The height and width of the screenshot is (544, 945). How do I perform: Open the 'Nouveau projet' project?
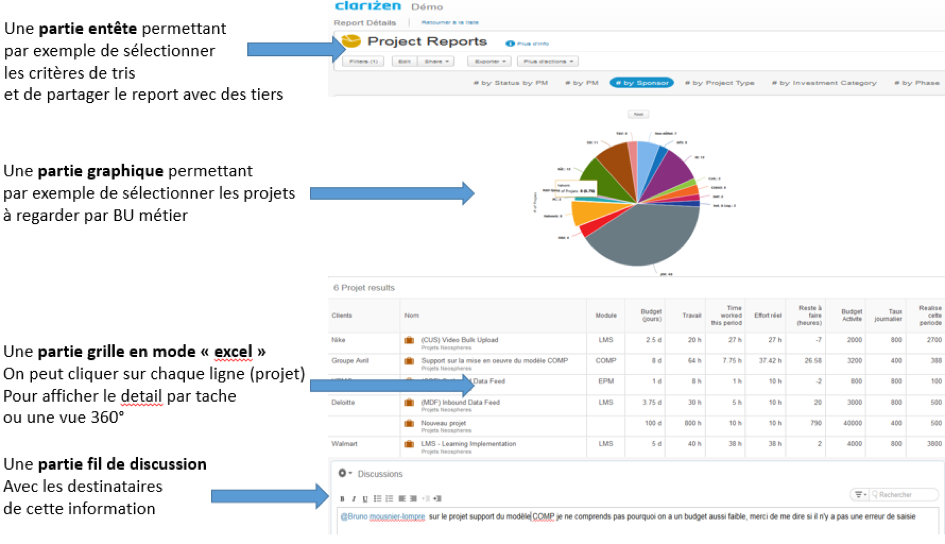point(444,423)
